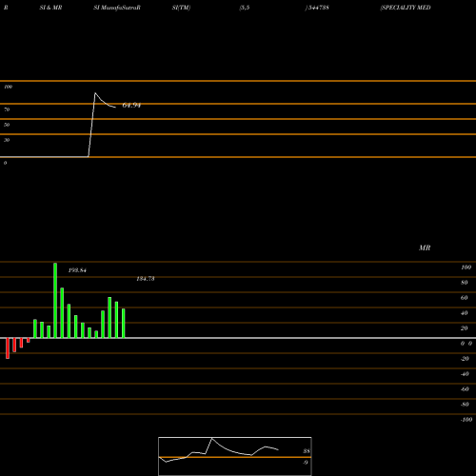This screenshot has width=476, height=476.
Task: Click the MR -100 scale label
Action: point(466,420)
